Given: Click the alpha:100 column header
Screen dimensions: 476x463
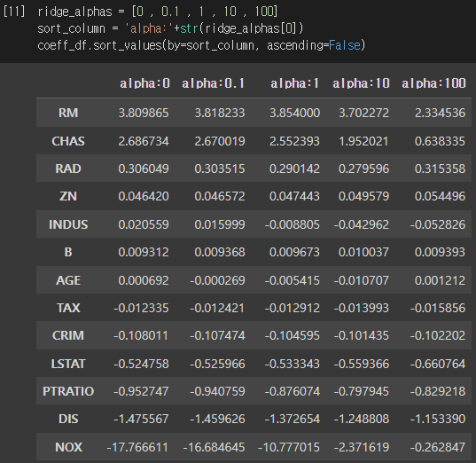Looking at the screenshot, I should click(x=433, y=83).
